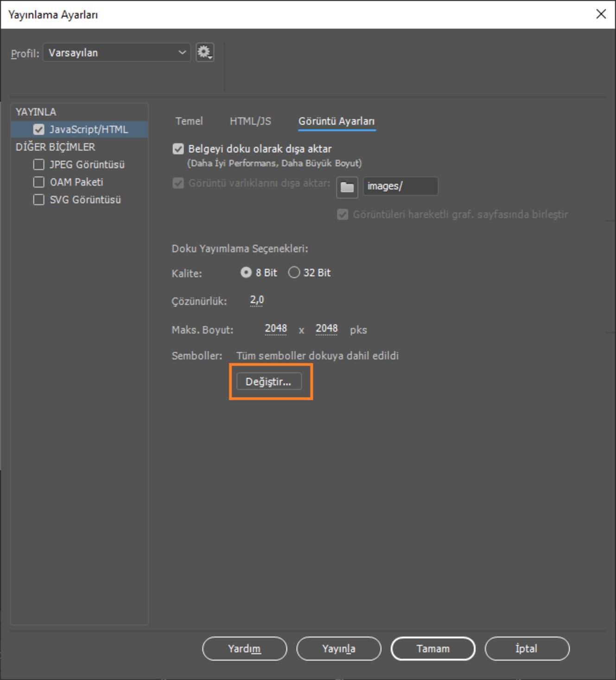This screenshot has width=616, height=680.
Task: Enable the SVG Görüntüsü checkbox
Action: [x=39, y=200]
